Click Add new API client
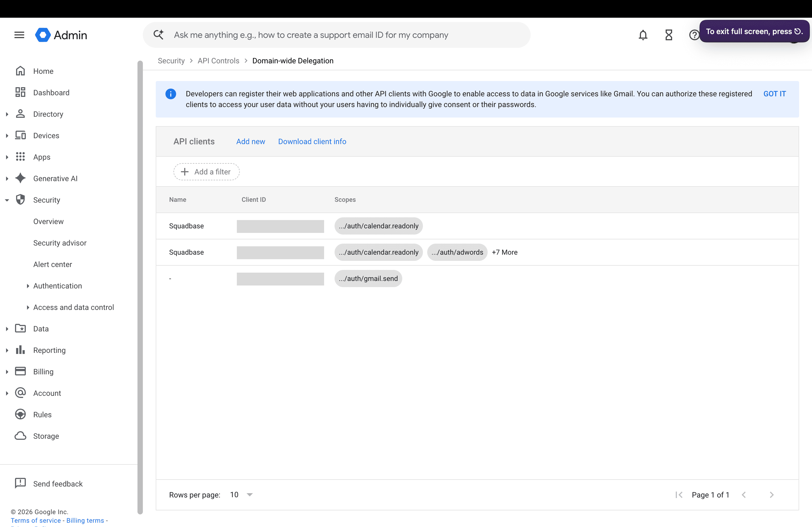The width and height of the screenshot is (812, 527). pos(251,141)
